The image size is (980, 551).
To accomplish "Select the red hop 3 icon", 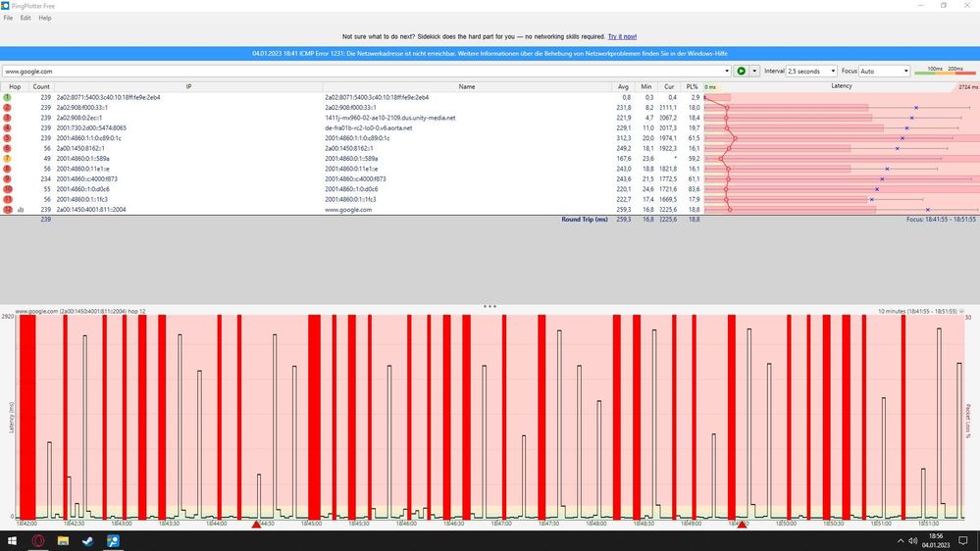I will pyautogui.click(x=8, y=118).
